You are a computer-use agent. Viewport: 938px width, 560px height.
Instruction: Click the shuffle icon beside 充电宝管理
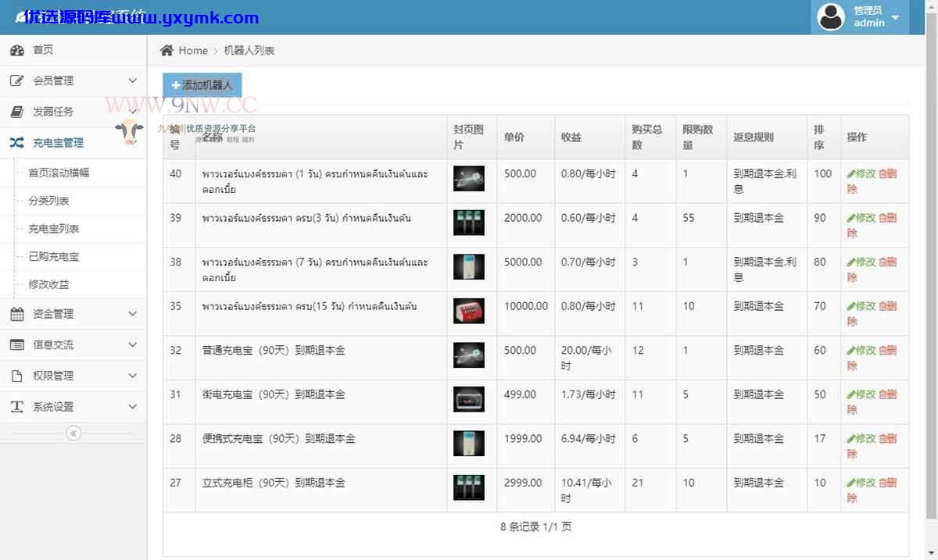click(x=17, y=143)
